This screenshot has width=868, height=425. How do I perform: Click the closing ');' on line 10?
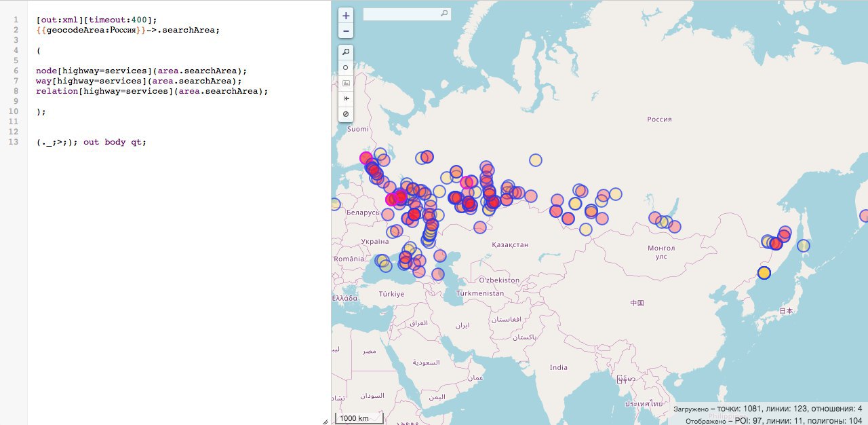41,111
